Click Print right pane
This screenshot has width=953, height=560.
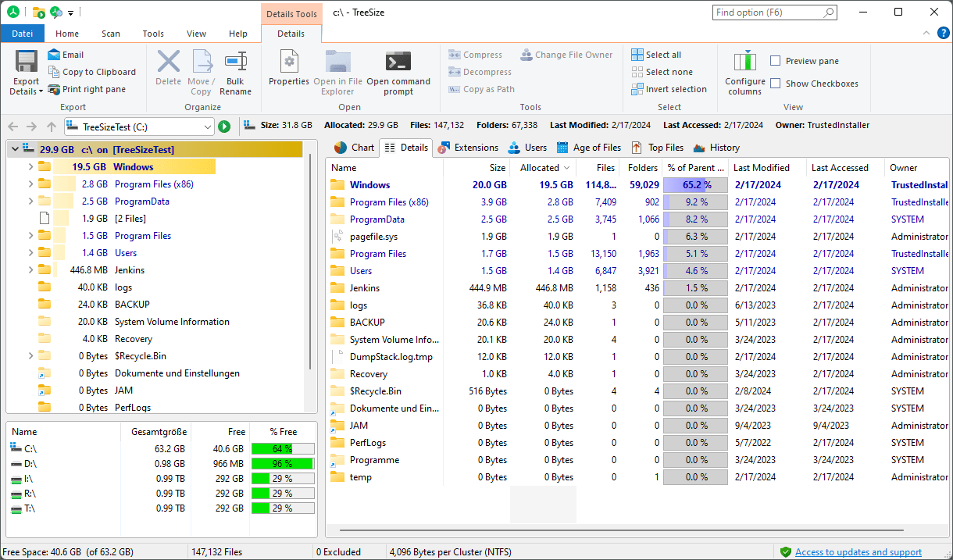pyautogui.click(x=87, y=89)
